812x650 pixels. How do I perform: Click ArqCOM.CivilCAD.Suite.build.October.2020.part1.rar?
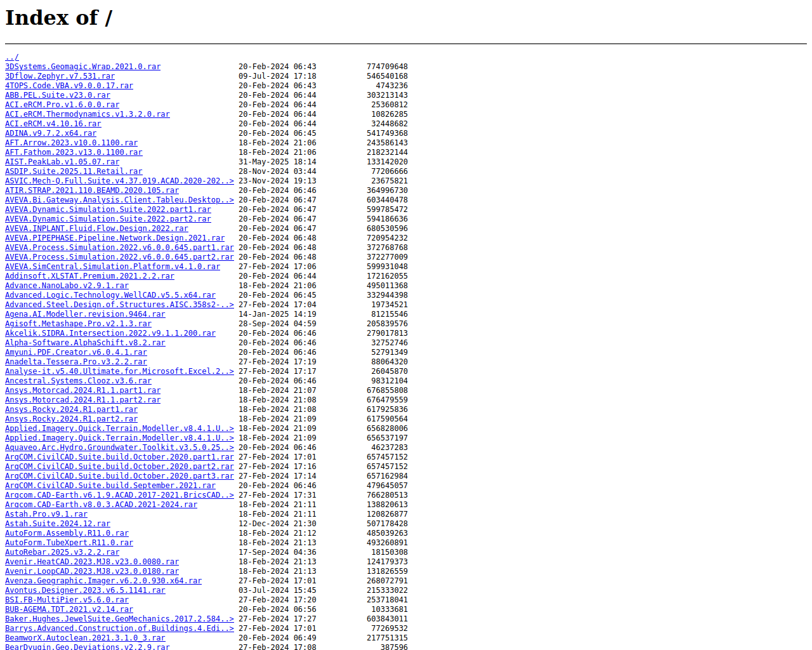[119, 457]
